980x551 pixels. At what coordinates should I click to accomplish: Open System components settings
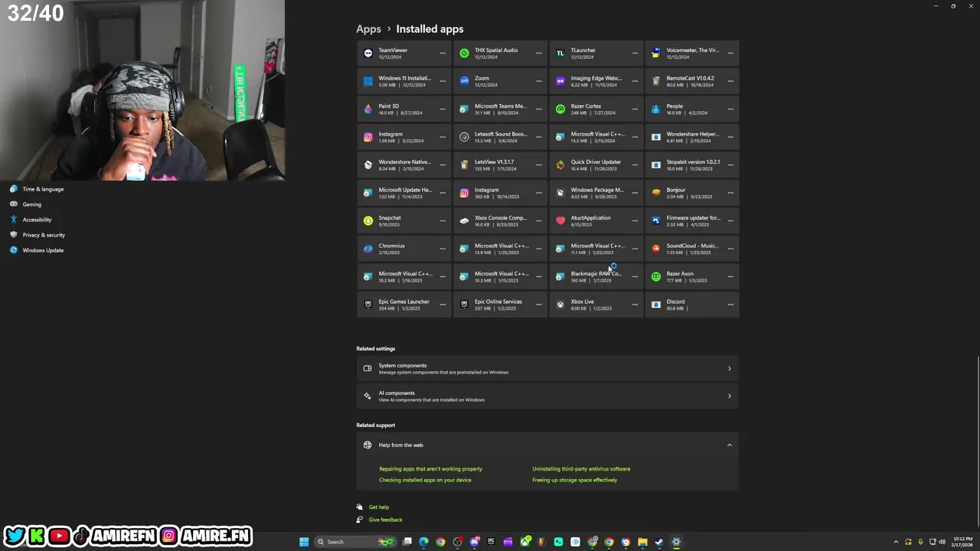pyautogui.click(x=547, y=368)
